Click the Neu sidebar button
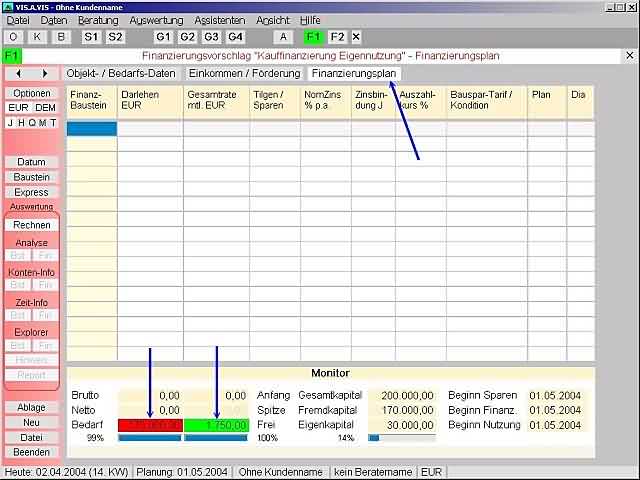640x480 pixels. coord(32,422)
